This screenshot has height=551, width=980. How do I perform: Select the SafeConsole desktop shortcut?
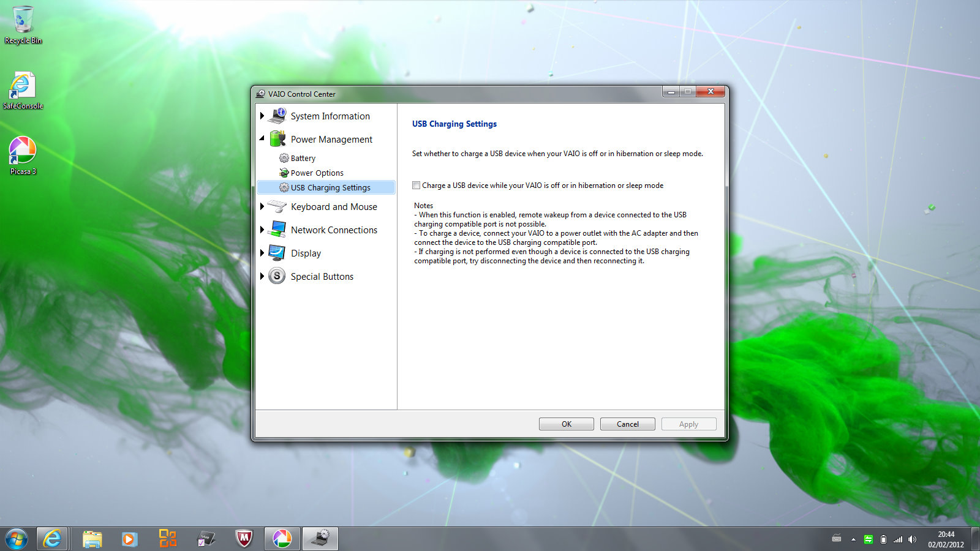coord(23,91)
